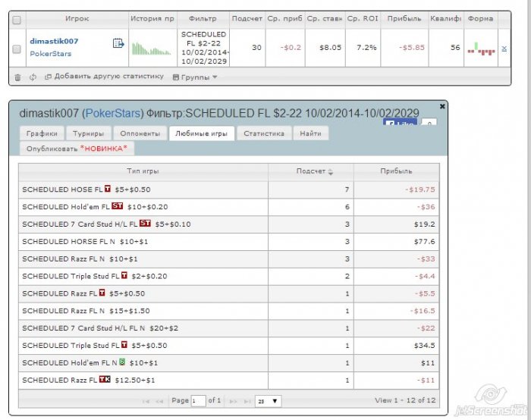Image resolution: width=531 pixels, height=420 pixels.
Task: Click the T icon in the Triple Stud $2+$0.20 row
Action: pyautogui.click(x=124, y=275)
